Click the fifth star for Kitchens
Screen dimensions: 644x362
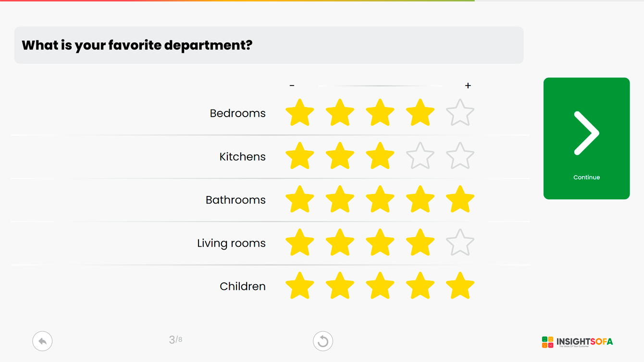pos(460,156)
